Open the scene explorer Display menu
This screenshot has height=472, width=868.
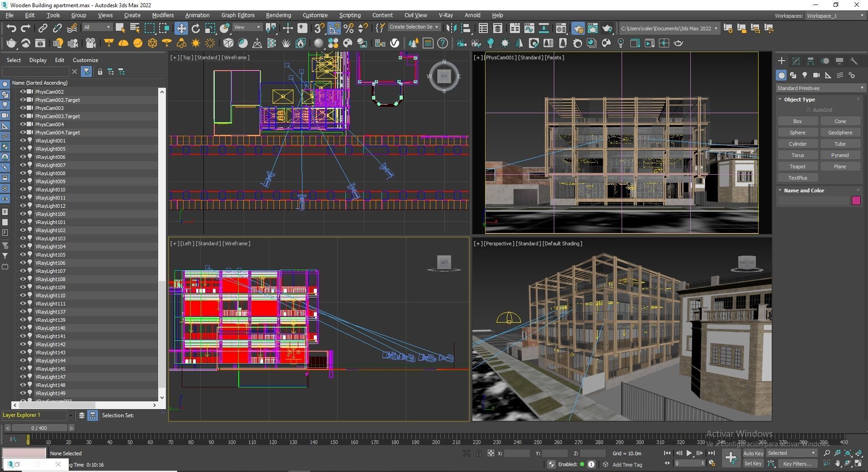(x=38, y=60)
